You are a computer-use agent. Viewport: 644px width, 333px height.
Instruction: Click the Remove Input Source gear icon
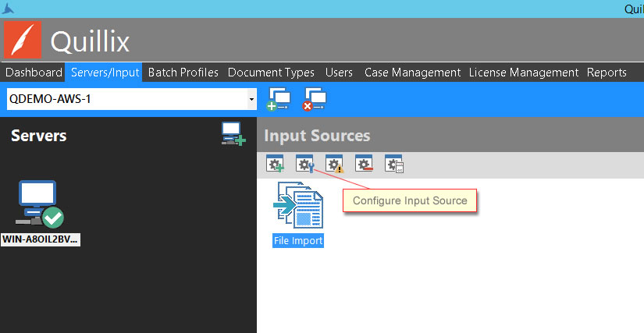[364, 164]
